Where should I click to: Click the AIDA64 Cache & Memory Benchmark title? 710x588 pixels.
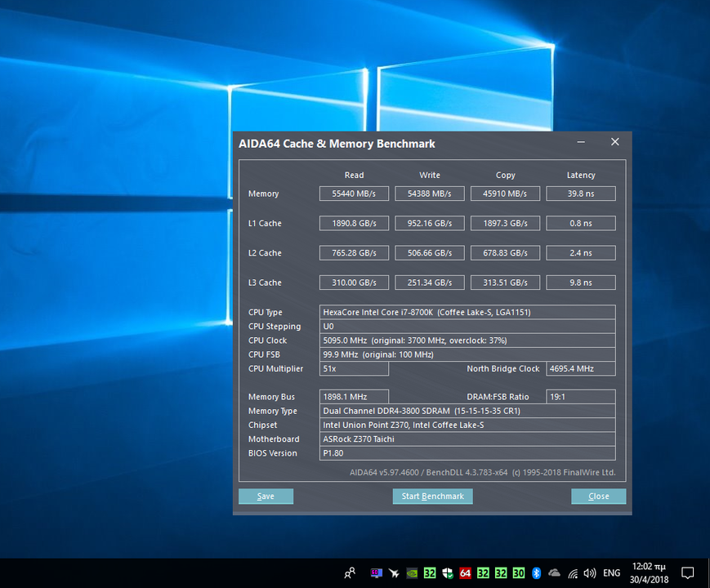(x=337, y=144)
